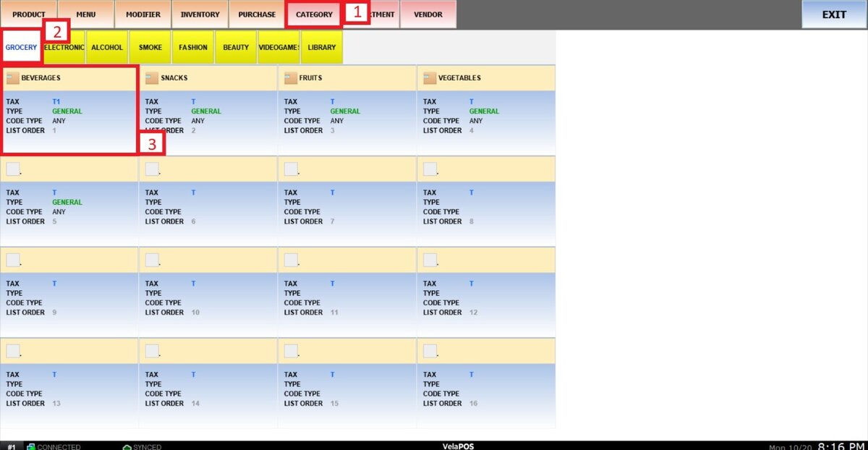Click the folder icon on the BEVERAGES card

coord(13,77)
